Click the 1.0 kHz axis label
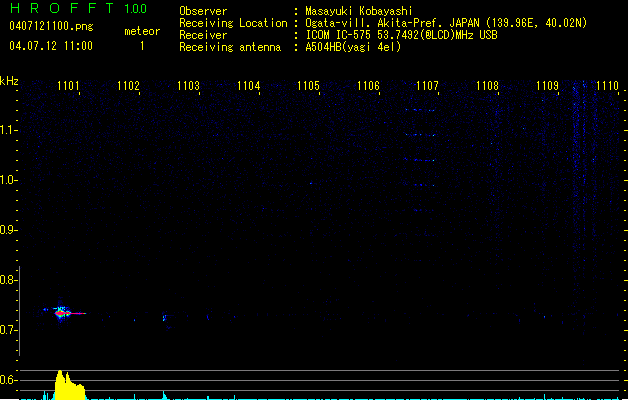Screen dimensions: 629x400 point(8,180)
